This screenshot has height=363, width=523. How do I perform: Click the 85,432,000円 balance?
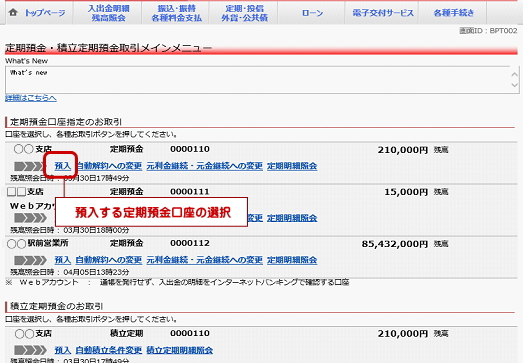[x=395, y=244]
